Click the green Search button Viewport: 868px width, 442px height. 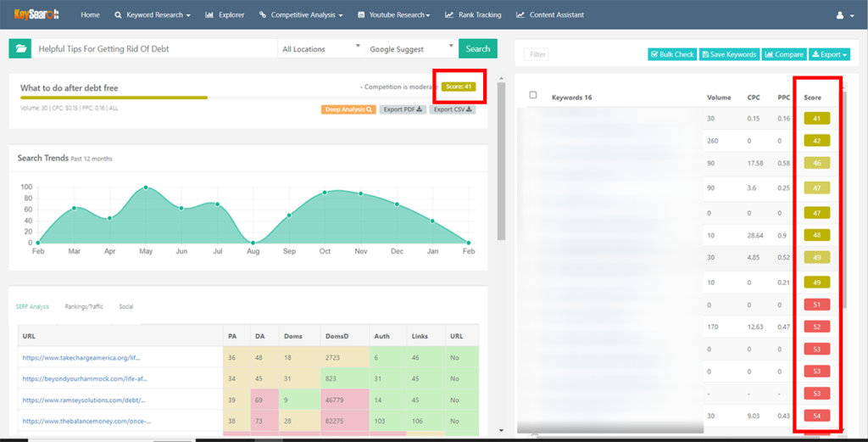(478, 48)
